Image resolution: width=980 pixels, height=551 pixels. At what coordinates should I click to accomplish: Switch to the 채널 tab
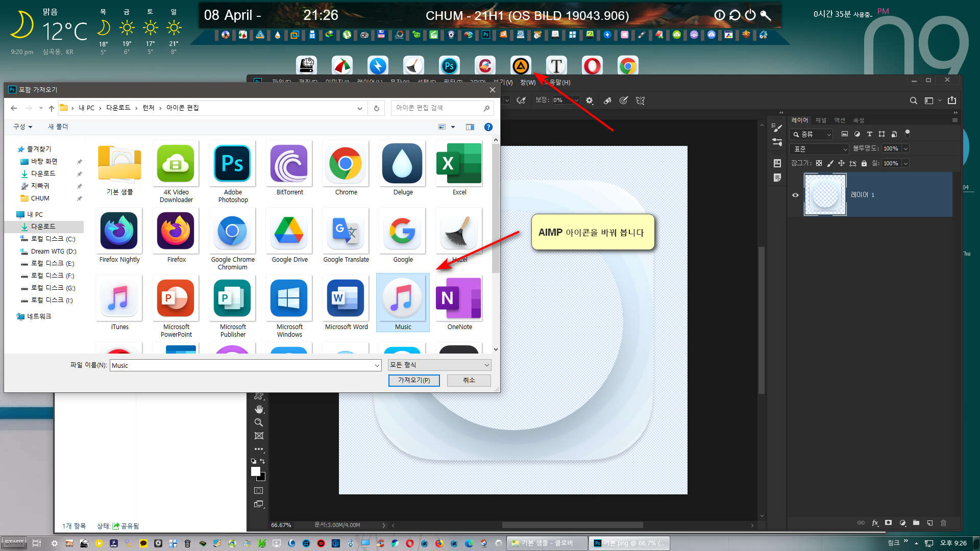(x=821, y=120)
